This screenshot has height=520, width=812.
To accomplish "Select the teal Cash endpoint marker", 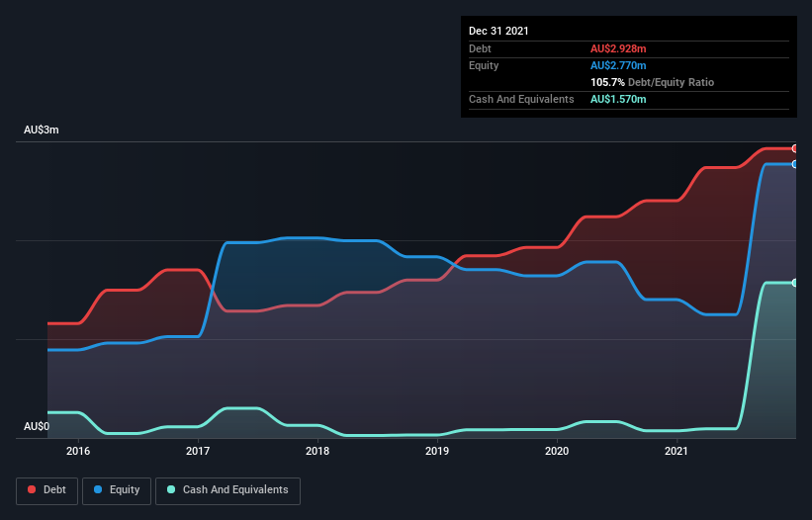I will (795, 283).
